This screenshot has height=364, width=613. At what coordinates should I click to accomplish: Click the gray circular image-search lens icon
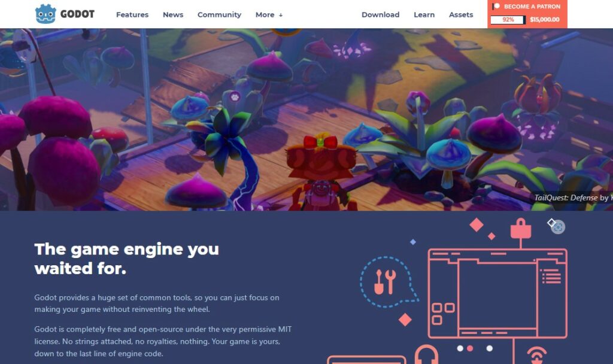coord(558,227)
